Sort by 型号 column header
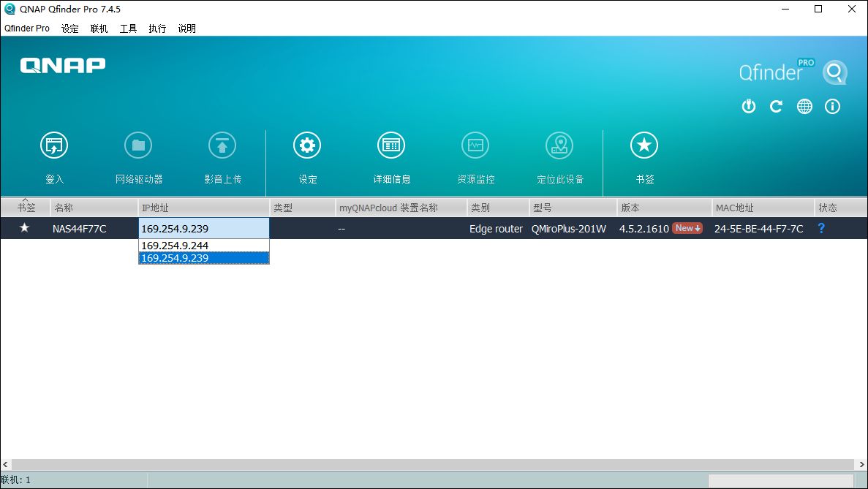Viewport: 868px width, 489px height. coord(573,208)
